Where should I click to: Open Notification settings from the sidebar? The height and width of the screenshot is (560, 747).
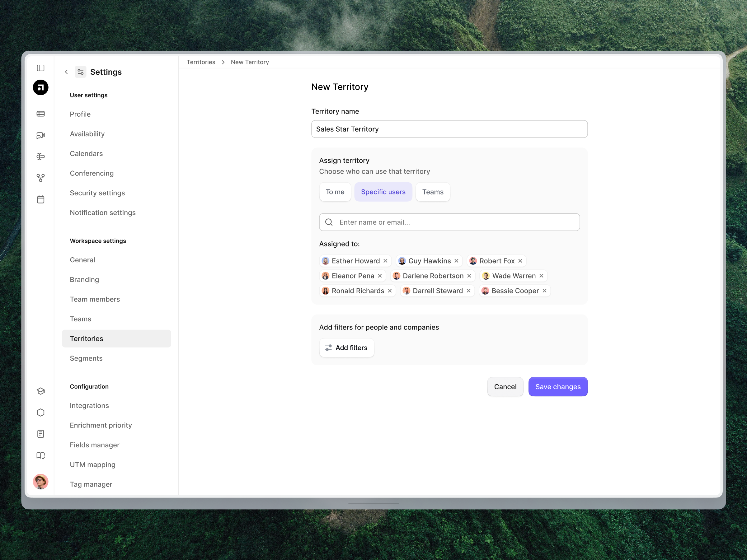click(103, 212)
